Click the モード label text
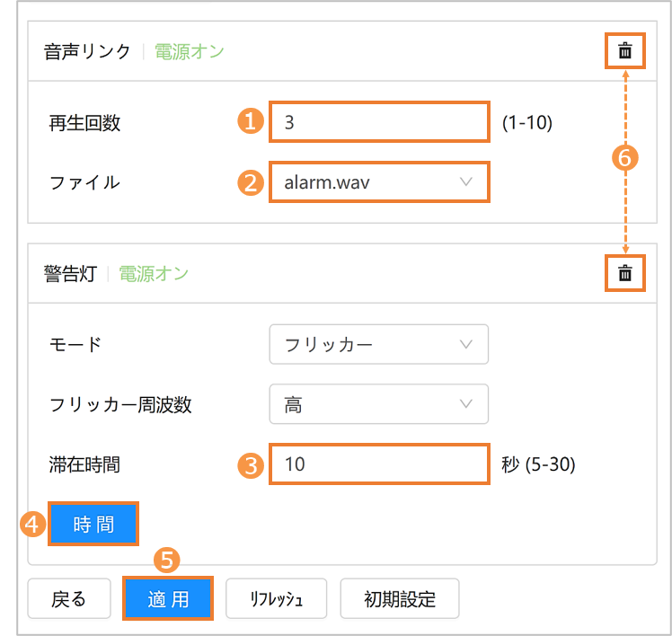Screen dimensions: 672x636 [75, 344]
